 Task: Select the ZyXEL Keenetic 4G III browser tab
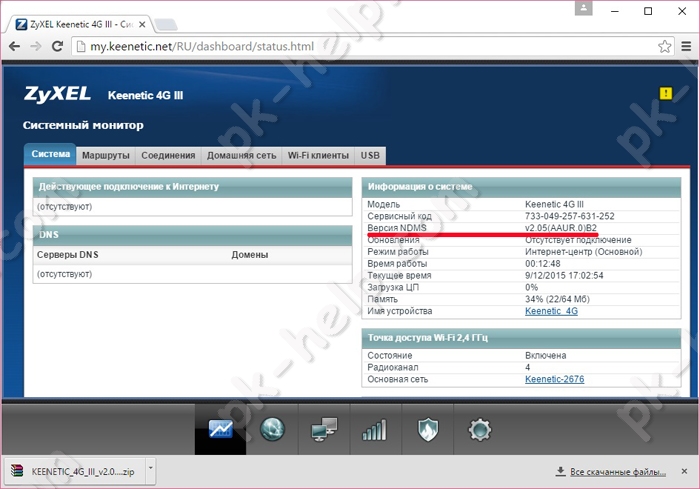(79, 25)
